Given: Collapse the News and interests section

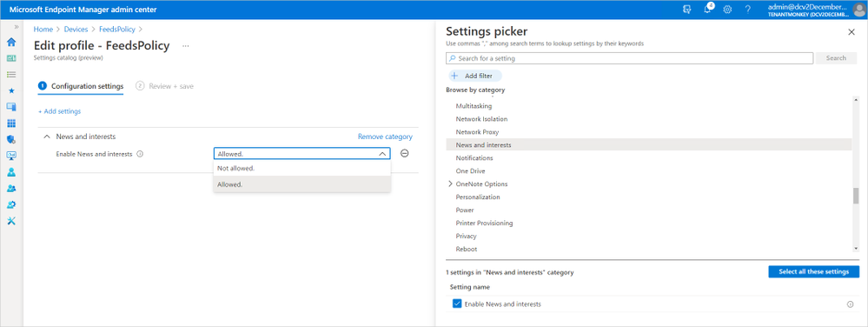Looking at the screenshot, I should click(x=47, y=137).
